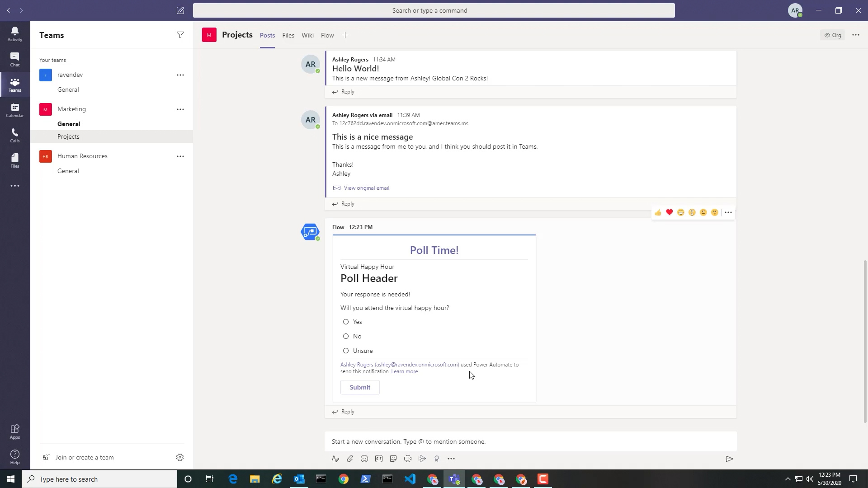
Task: React with heart to Flow post
Action: [x=670, y=212]
